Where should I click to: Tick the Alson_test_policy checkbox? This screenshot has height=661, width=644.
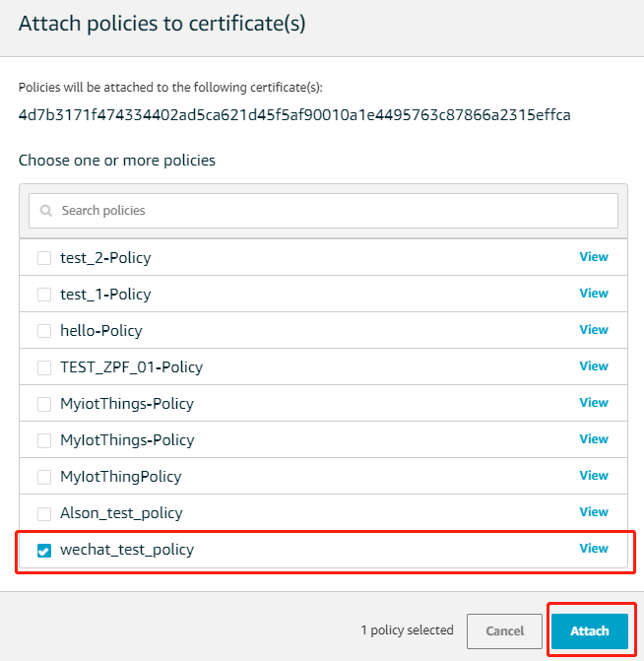[x=44, y=513]
